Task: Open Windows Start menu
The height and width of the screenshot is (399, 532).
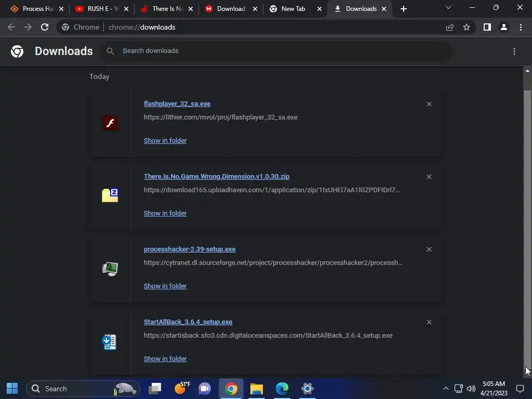Action: (x=12, y=389)
